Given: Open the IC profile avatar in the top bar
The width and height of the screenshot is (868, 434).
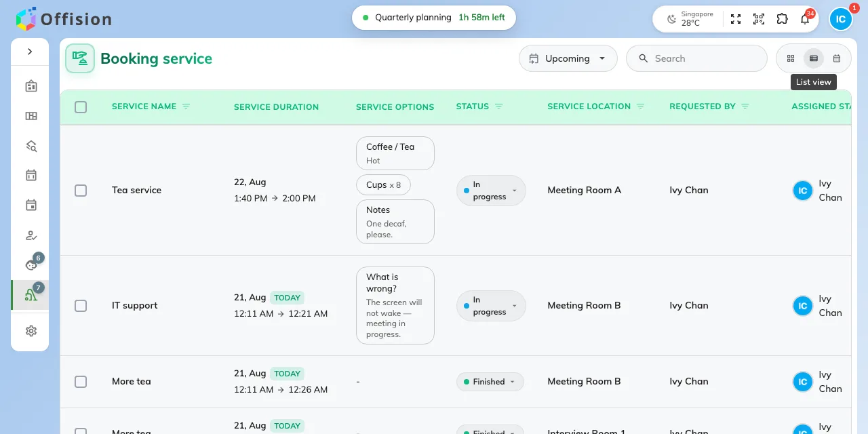Looking at the screenshot, I should tap(841, 19).
